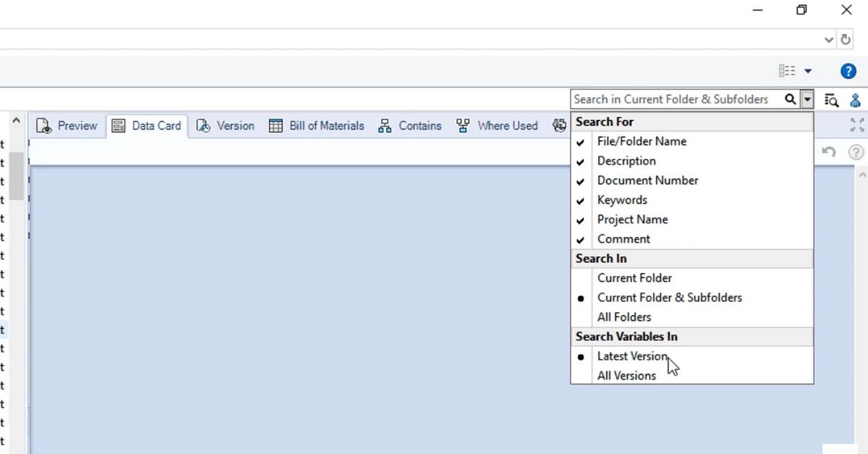
Task: Toggle the Keywords search option
Action: [x=622, y=200]
